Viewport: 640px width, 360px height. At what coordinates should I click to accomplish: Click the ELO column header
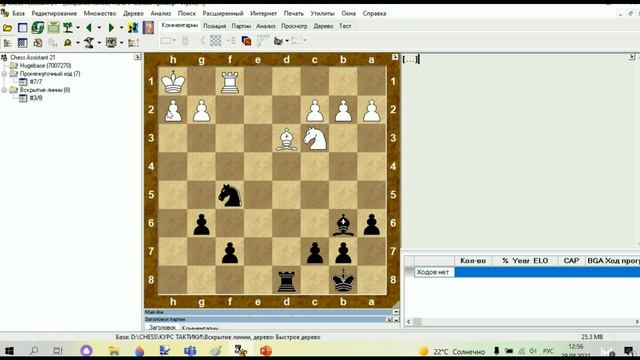pos(540,261)
